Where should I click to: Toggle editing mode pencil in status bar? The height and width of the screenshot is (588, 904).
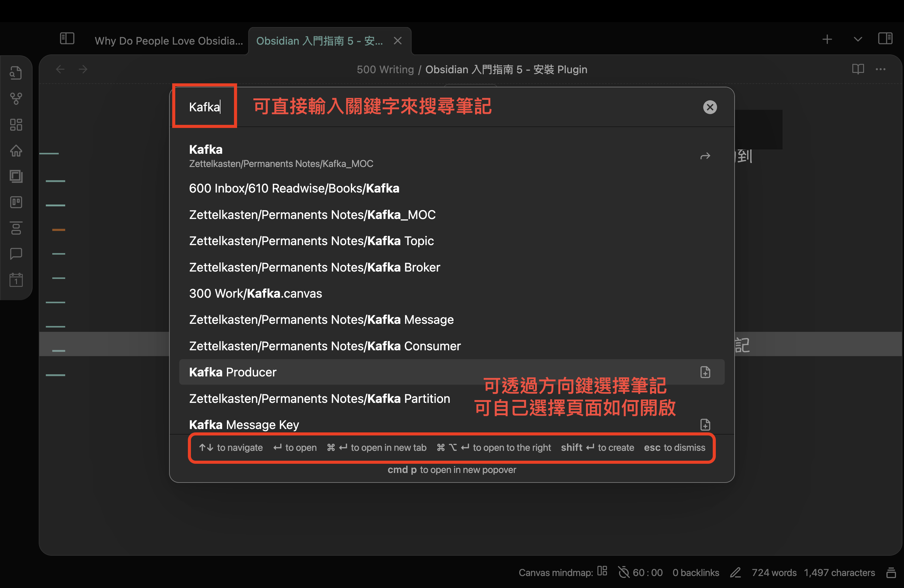[735, 572]
